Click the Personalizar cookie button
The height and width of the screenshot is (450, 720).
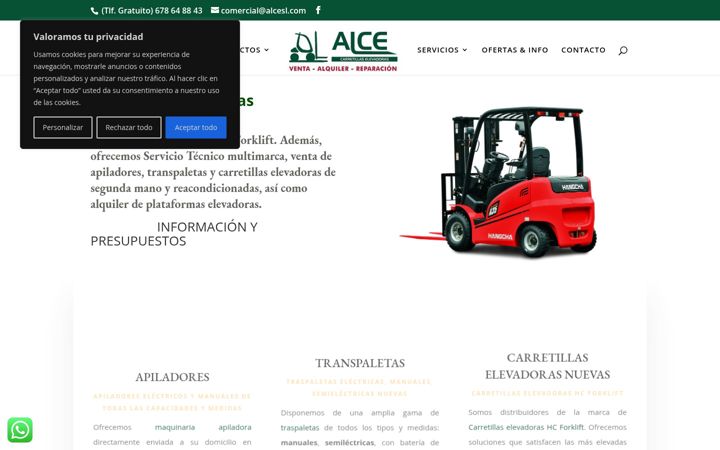63,127
